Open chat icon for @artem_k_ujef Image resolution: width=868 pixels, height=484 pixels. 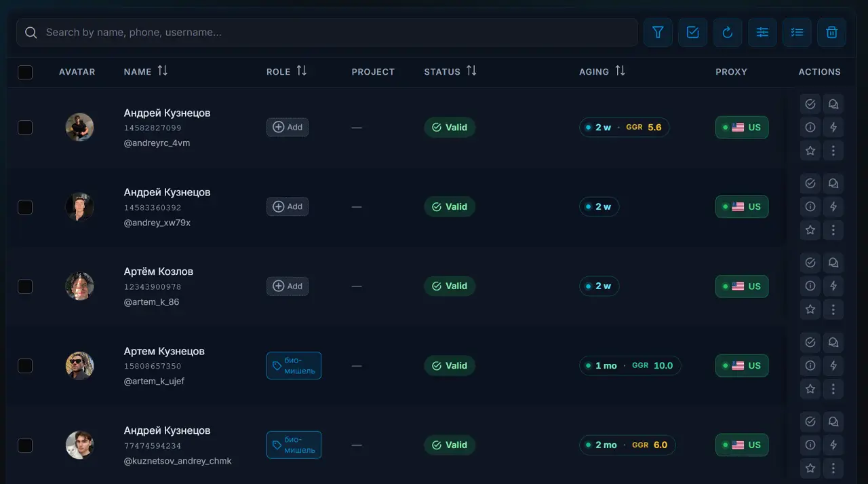point(833,342)
